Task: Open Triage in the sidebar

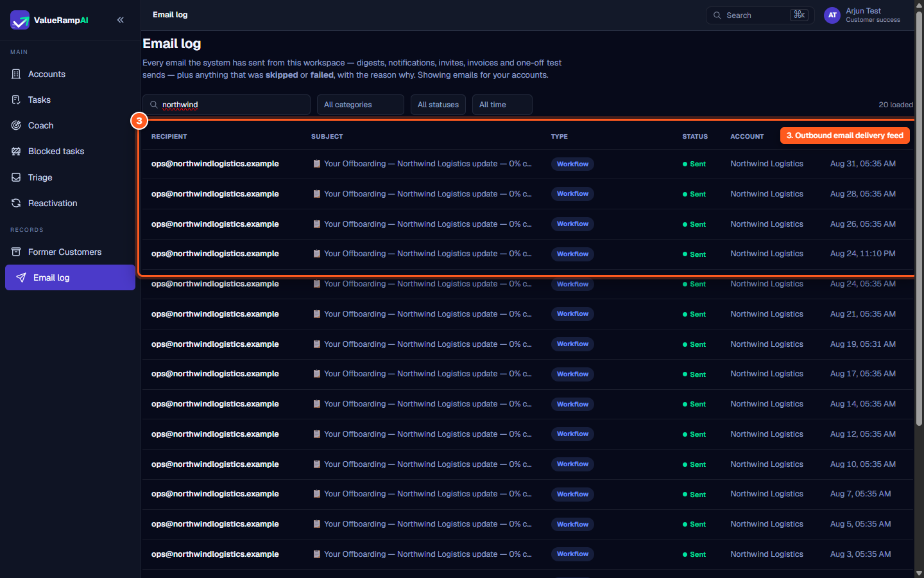Action: (x=71, y=177)
